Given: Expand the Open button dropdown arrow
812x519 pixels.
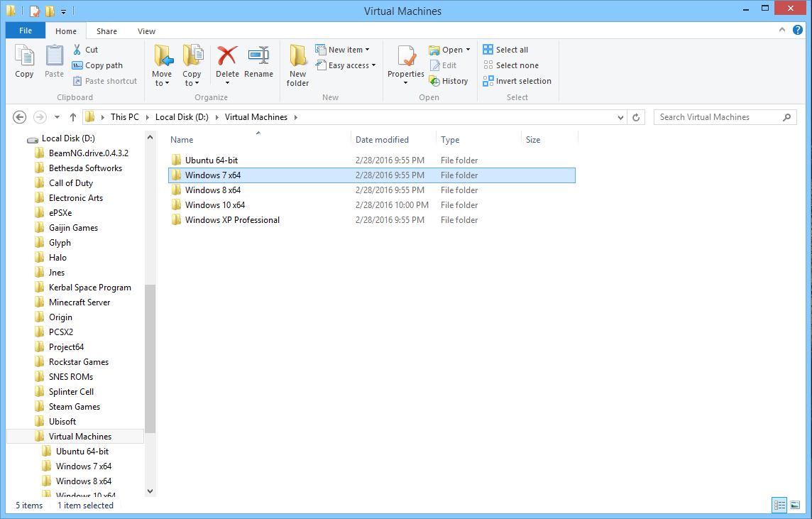Looking at the screenshot, I should click(x=468, y=50).
